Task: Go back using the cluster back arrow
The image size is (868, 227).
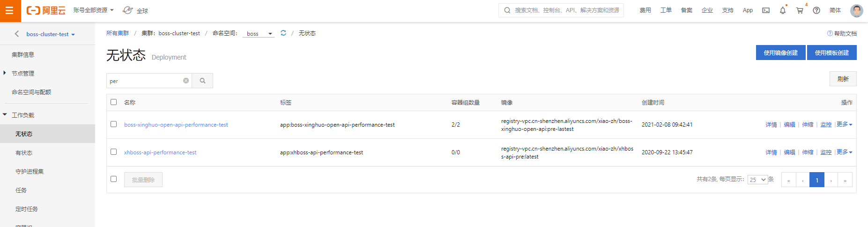Action: click(17, 34)
